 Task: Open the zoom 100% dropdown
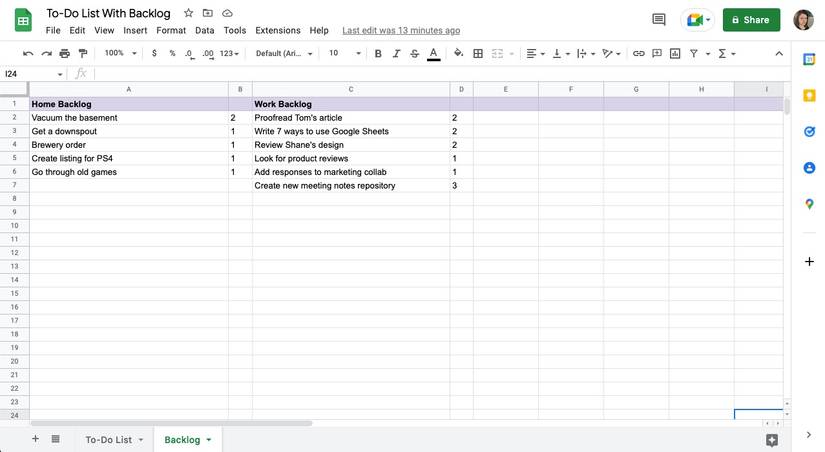(x=120, y=53)
